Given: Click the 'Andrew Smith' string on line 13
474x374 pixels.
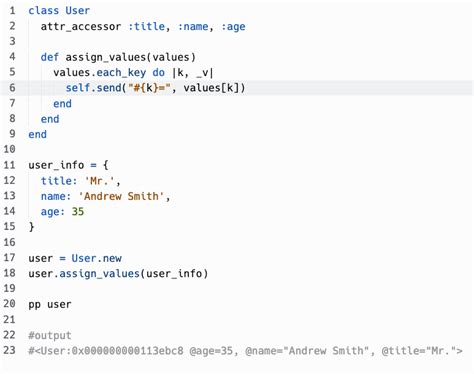Looking at the screenshot, I should tap(121, 196).
